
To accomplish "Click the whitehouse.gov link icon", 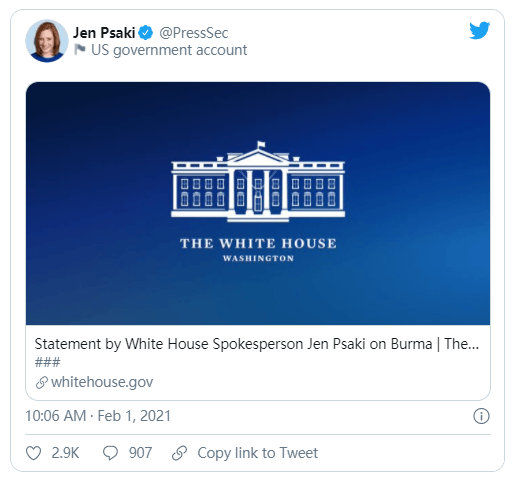I will [x=42, y=382].
